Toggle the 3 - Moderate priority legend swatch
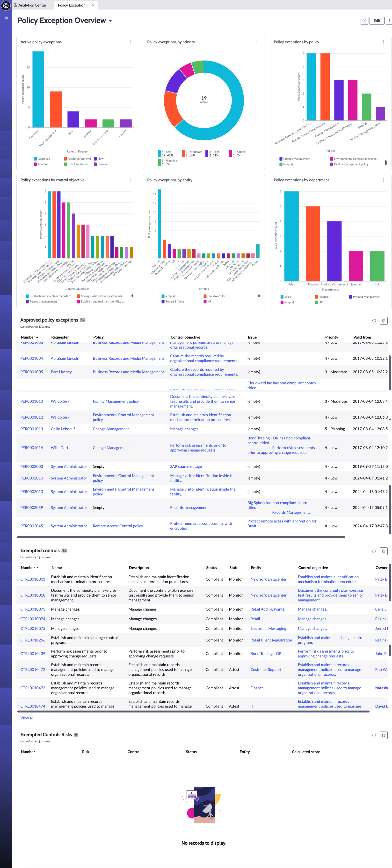Screen dimensions: 392x868 183,154
